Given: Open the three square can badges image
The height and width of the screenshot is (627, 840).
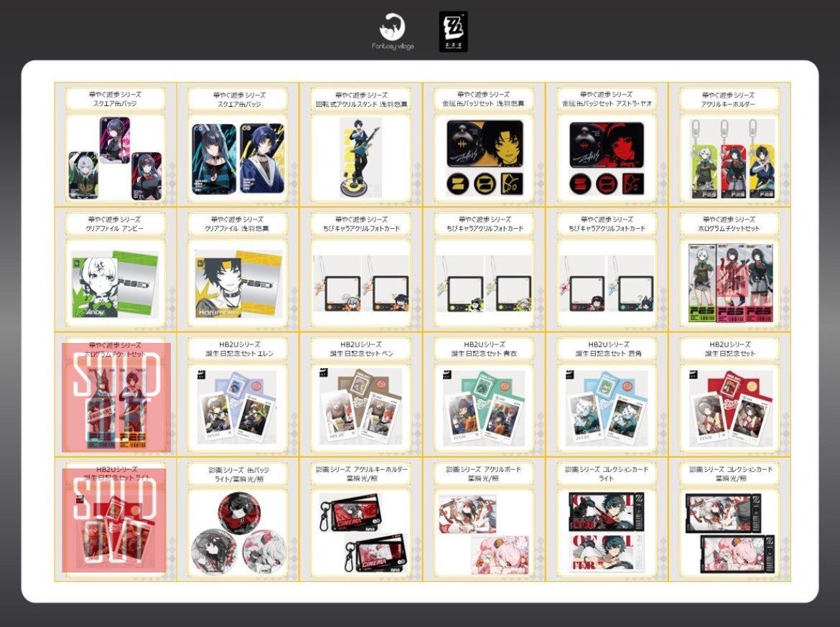Looking at the screenshot, I should [115, 159].
